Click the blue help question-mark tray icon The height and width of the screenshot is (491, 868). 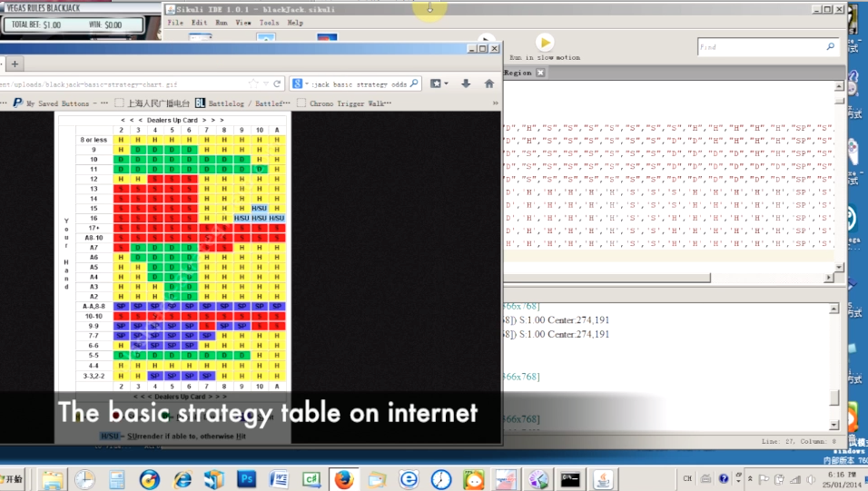(x=724, y=479)
